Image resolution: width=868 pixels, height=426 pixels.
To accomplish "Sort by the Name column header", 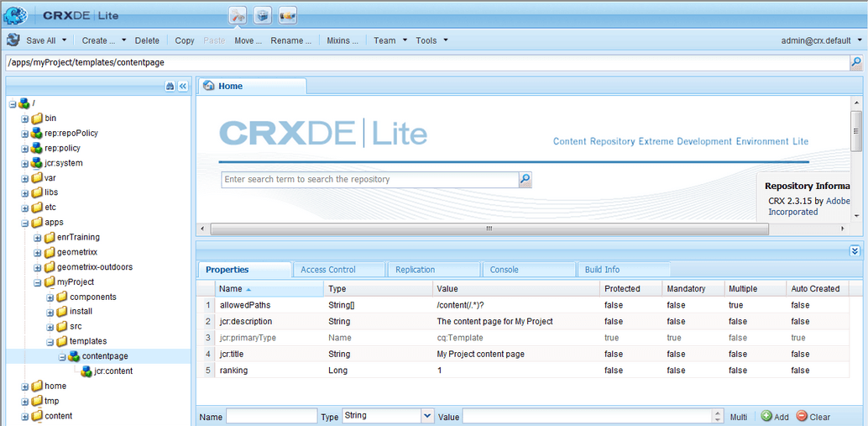I will (x=269, y=288).
